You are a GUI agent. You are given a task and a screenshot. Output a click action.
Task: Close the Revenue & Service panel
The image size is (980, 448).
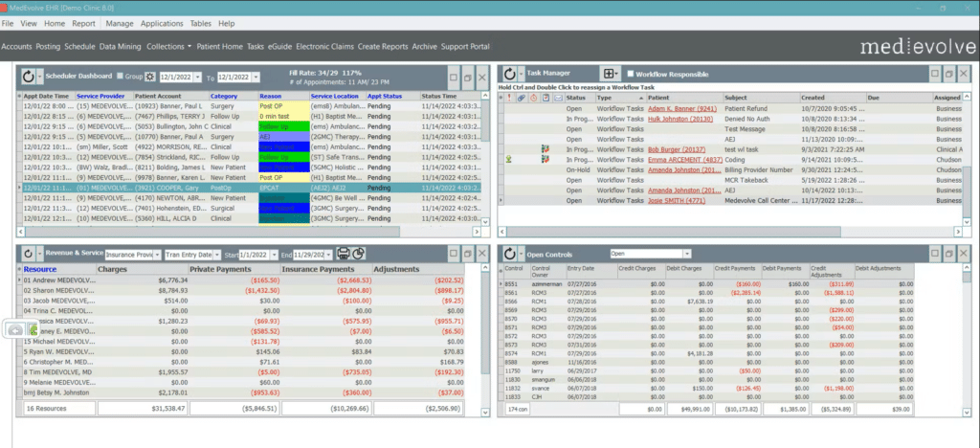coord(482,253)
